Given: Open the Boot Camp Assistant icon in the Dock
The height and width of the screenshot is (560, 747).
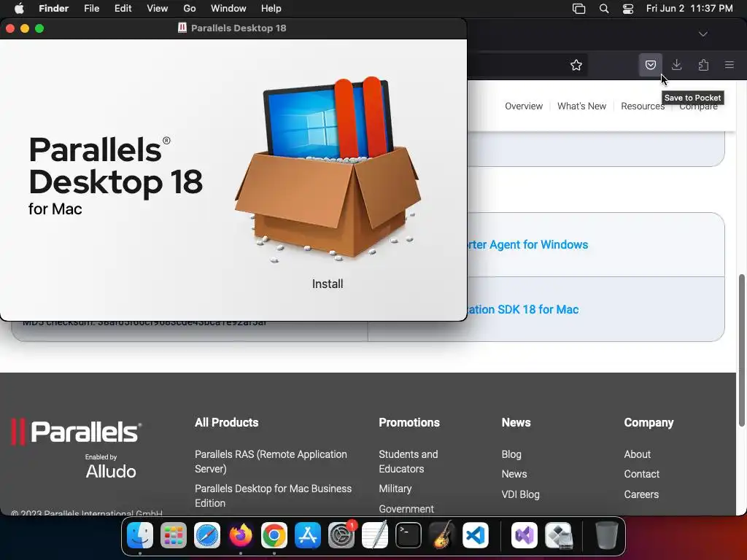Looking at the screenshot, I should [x=558, y=535].
